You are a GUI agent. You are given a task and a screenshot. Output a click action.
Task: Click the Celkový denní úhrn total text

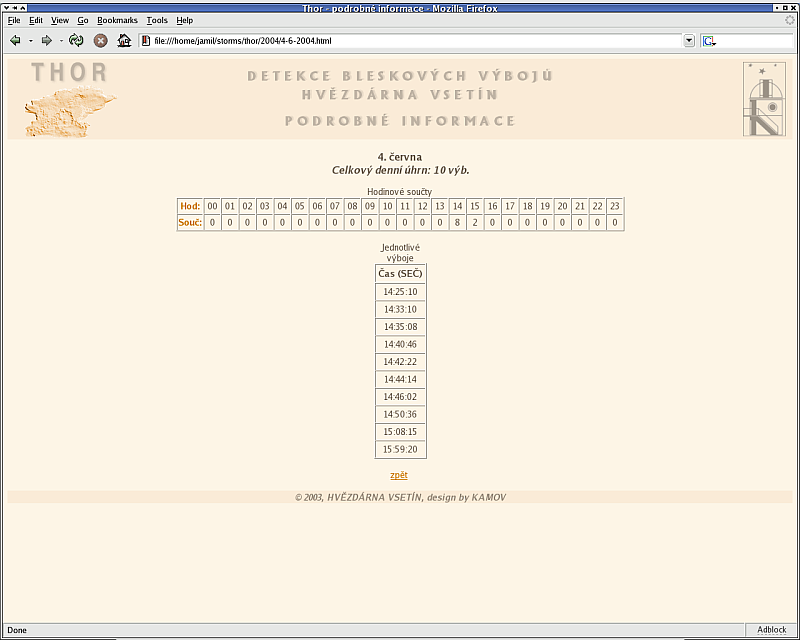click(401, 170)
